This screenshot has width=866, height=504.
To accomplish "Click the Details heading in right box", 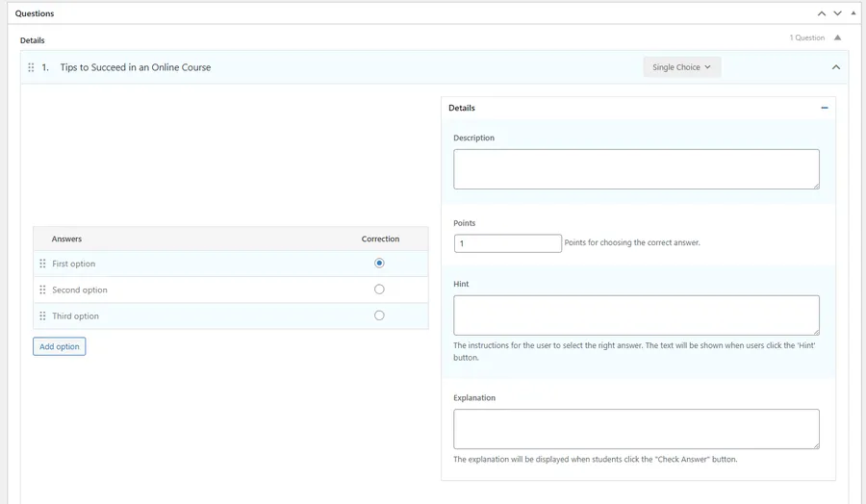I will click(x=462, y=108).
